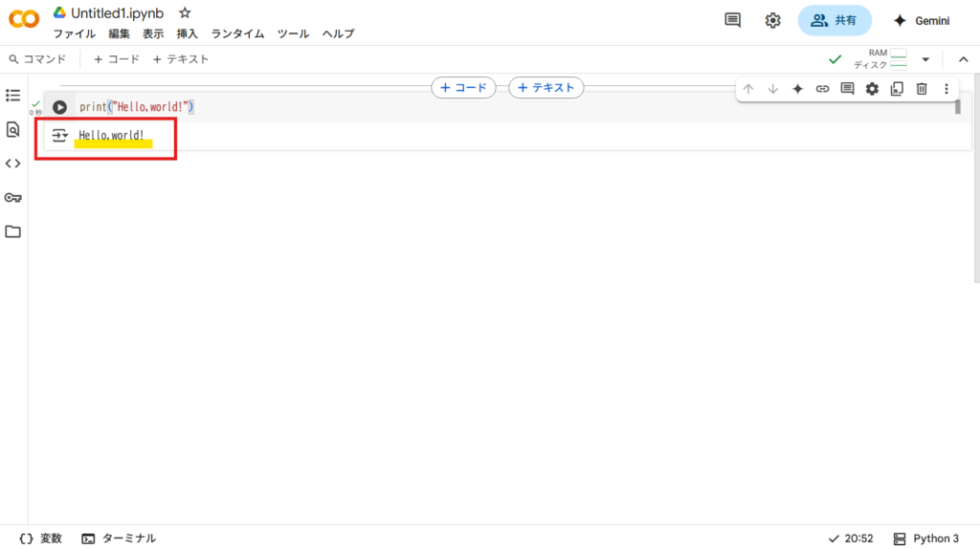Mirror cell in tab icon
980x549 pixels.
[x=897, y=89]
